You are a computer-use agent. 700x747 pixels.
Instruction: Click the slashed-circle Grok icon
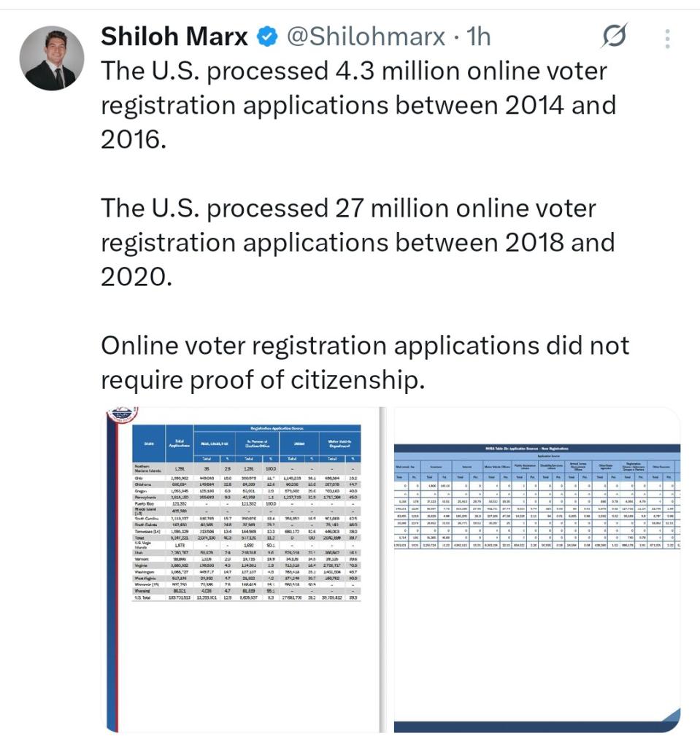[614, 37]
